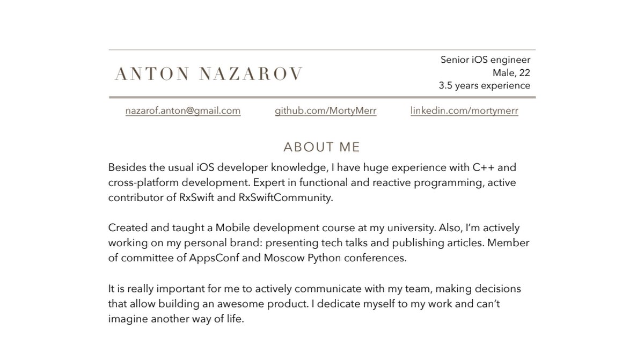Open the nazarof.anton@gmail.com email link
644x338 pixels.
pos(183,111)
